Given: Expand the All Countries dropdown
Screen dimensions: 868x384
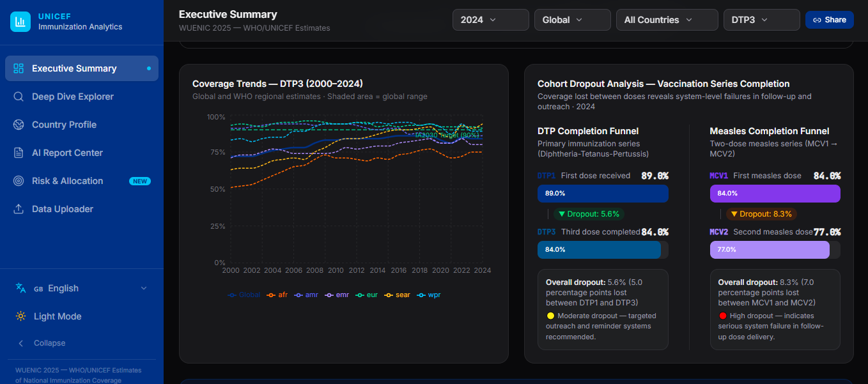Looking at the screenshot, I should 667,20.
